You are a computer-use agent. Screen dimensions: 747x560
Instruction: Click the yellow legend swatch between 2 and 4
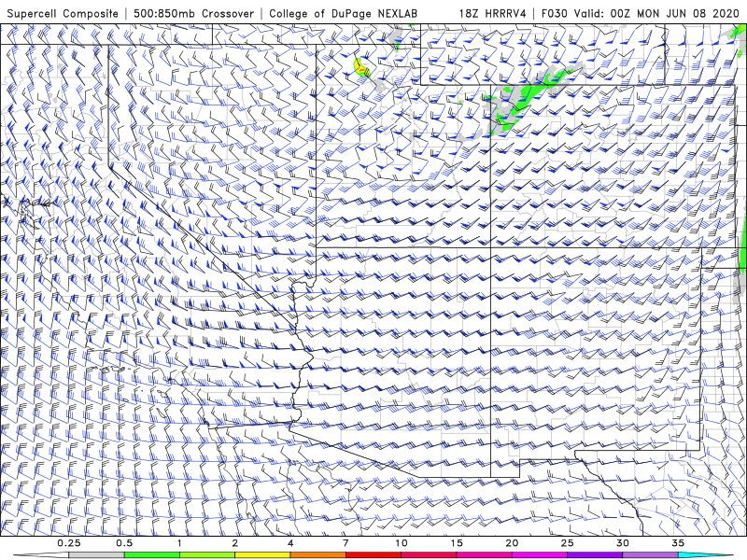[x=262, y=555]
